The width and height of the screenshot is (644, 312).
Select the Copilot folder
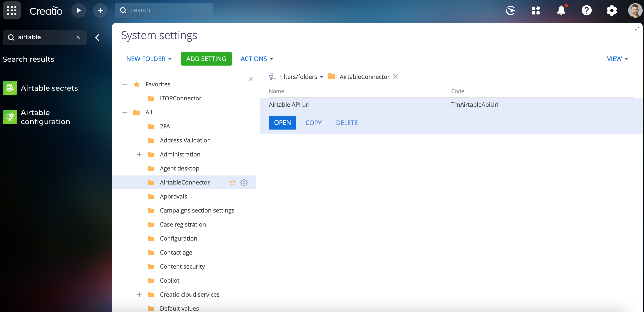(x=169, y=281)
